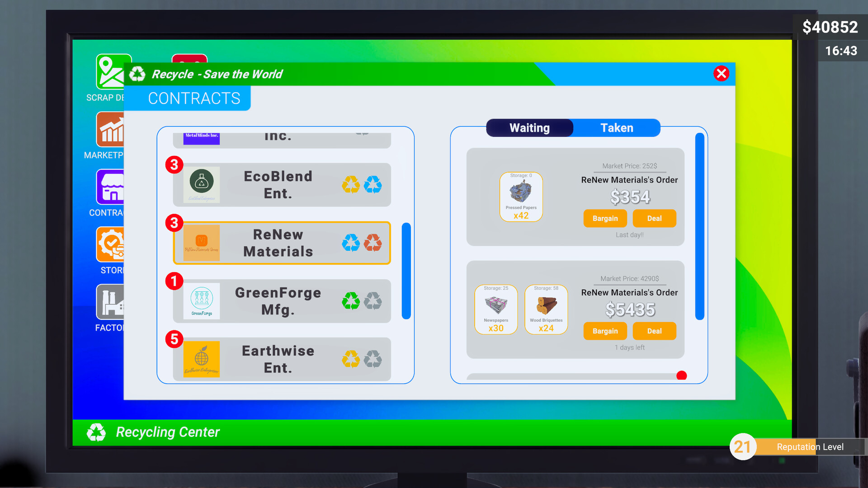Click the green recycle icon on ReNew Materials

pos(350,243)
